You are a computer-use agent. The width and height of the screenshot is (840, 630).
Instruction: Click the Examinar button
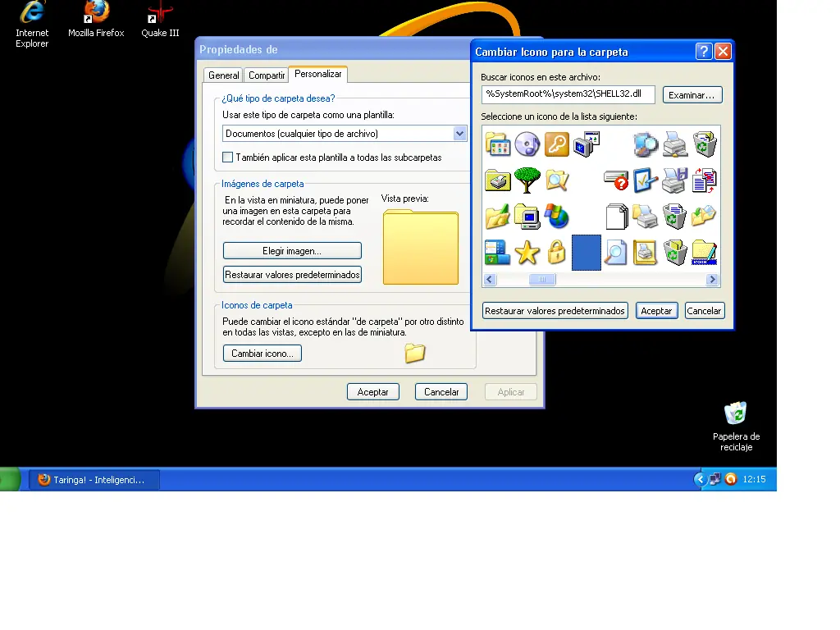click(692, 95)
